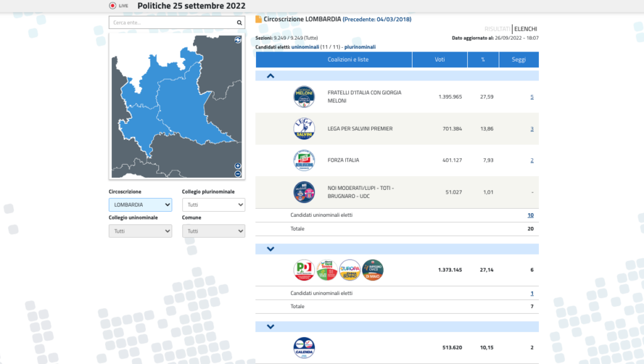644x364 pixels.
Task: Click the search magnifier icon
Action: pos(239,23)
